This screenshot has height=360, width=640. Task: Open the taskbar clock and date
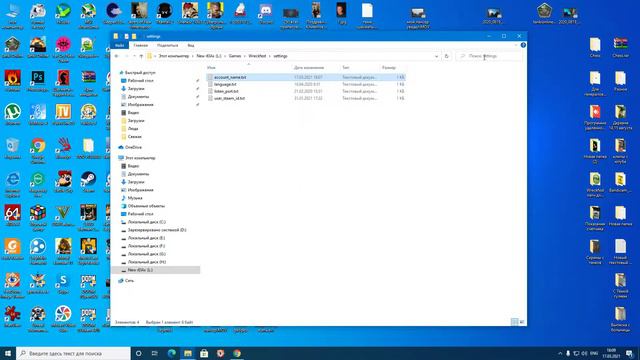pyautogui.click(x=611, y=353)
